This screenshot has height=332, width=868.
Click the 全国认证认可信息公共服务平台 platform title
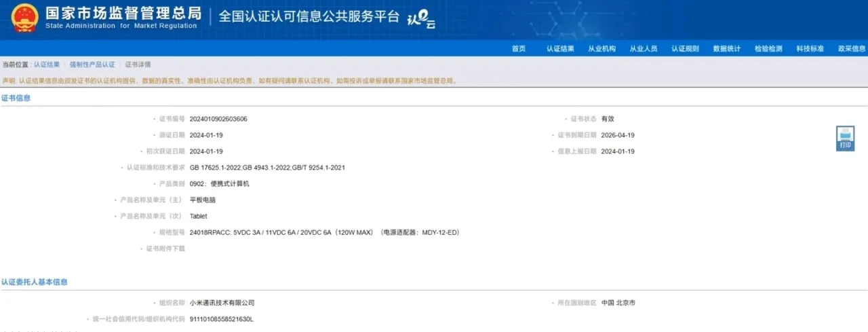pyautogui.click(x=309, y=17)
